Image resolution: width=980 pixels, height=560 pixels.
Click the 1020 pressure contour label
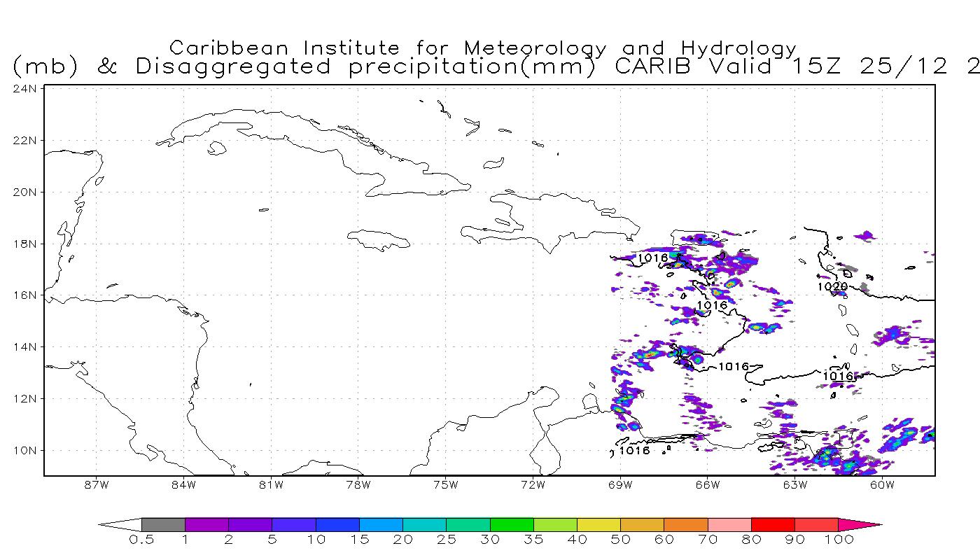832,286
